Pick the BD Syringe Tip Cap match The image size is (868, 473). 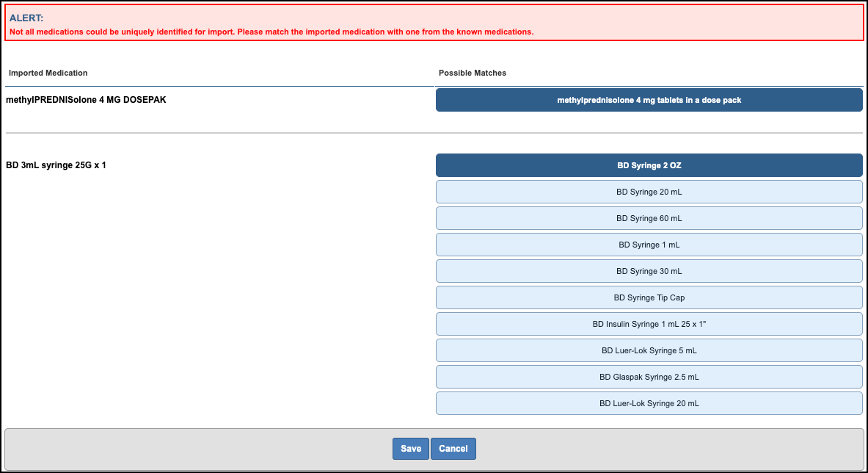point(649,297)
